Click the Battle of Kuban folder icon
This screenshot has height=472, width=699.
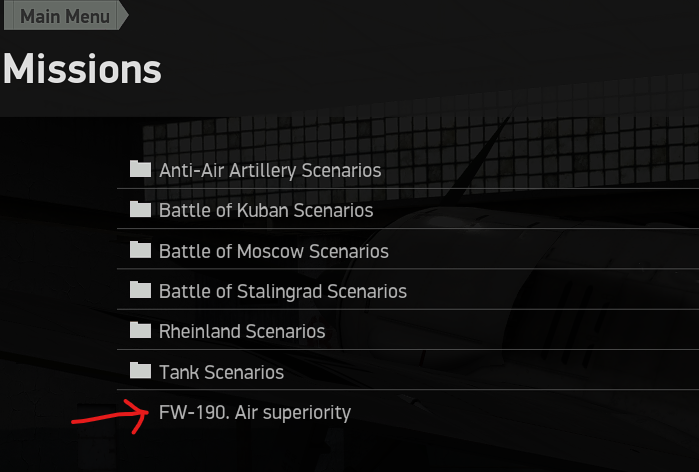click(140, 210)
